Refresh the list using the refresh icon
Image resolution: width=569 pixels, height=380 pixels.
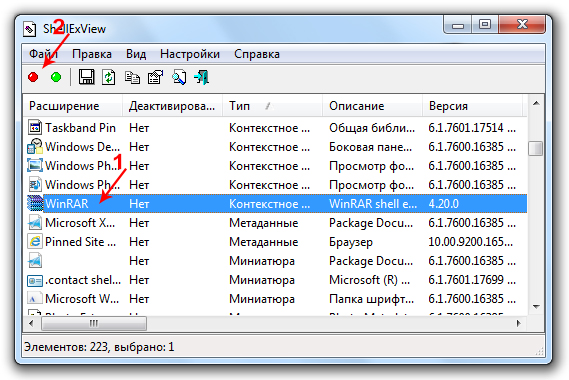109,77
